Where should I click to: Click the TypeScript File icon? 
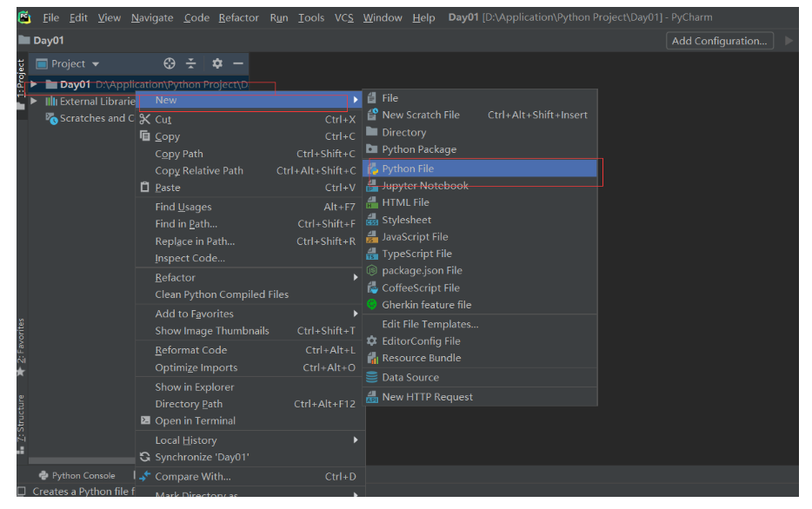(372, 254)
